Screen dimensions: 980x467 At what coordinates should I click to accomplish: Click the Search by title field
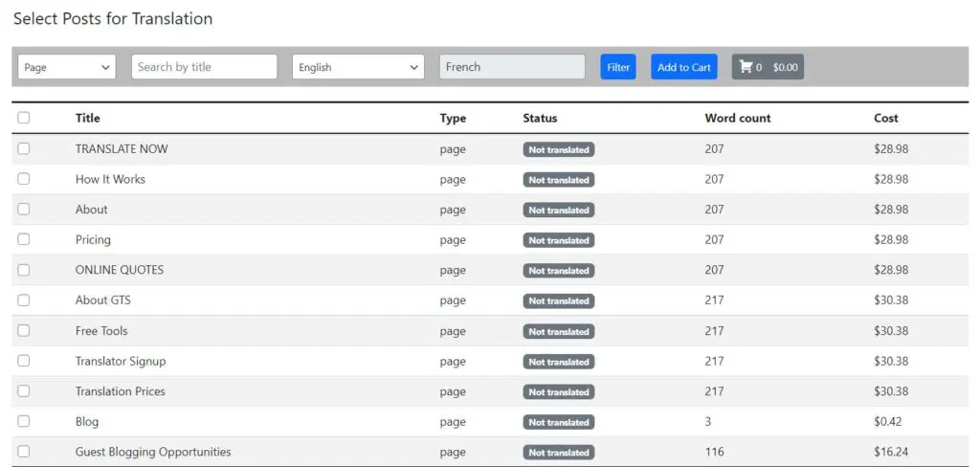[x=204, y=67]
